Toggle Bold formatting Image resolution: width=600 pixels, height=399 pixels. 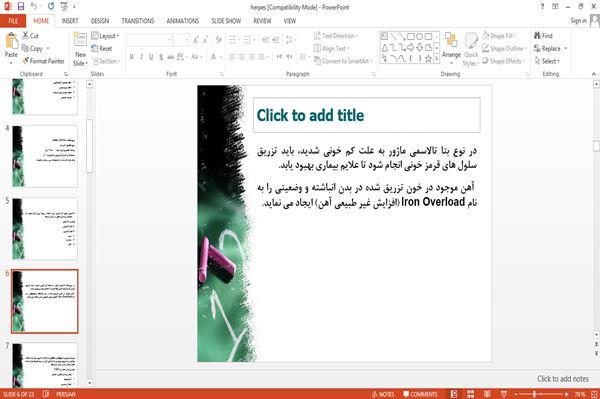[132, 57]
